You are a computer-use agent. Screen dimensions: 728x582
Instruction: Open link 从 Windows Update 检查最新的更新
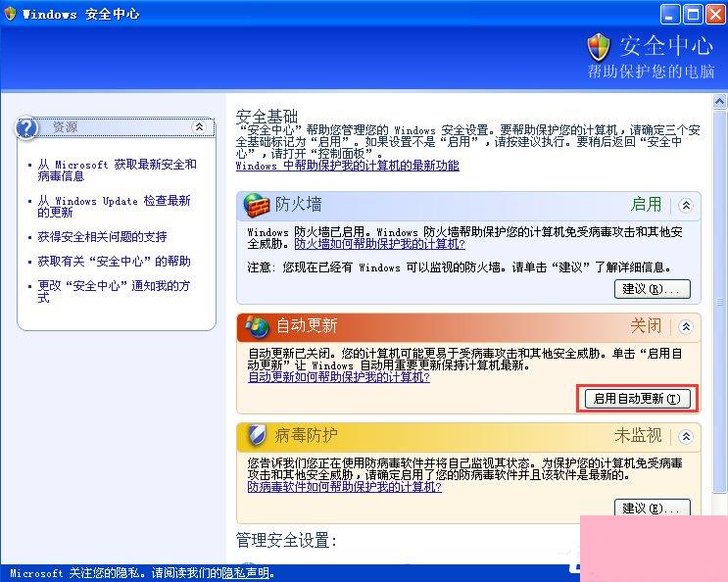point(115,207)
